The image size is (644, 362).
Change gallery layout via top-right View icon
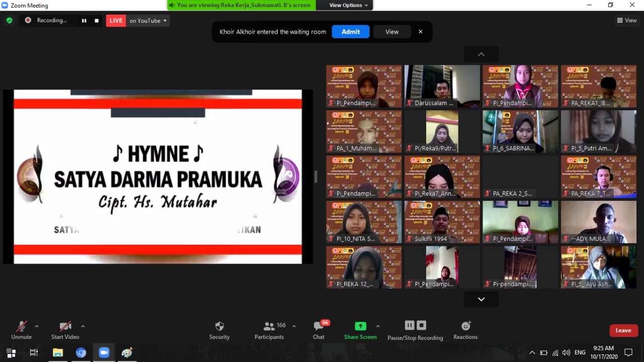pos(627,20)
